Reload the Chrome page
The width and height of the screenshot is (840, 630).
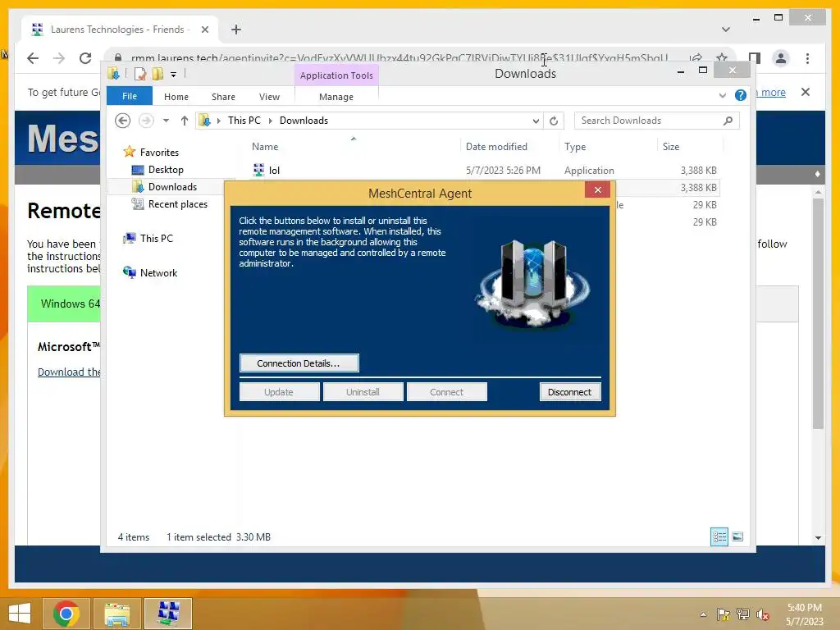[85, 58]
